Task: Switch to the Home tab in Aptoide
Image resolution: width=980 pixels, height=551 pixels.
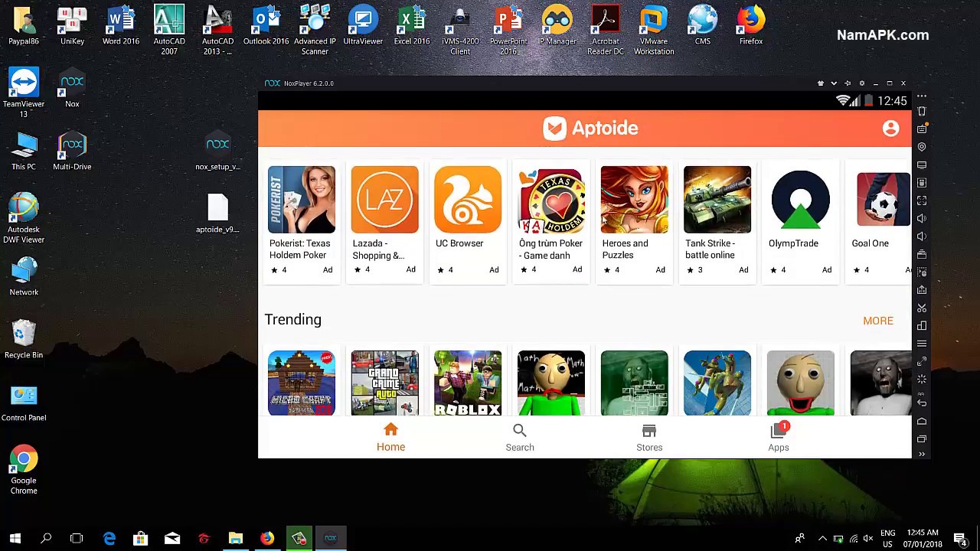Action: 390,438
